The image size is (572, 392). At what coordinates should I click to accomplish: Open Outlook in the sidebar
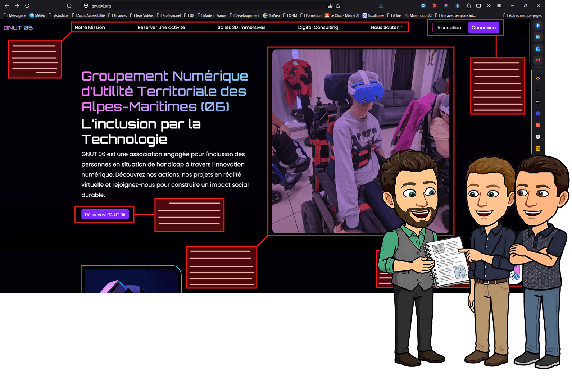tap(538, 49)
